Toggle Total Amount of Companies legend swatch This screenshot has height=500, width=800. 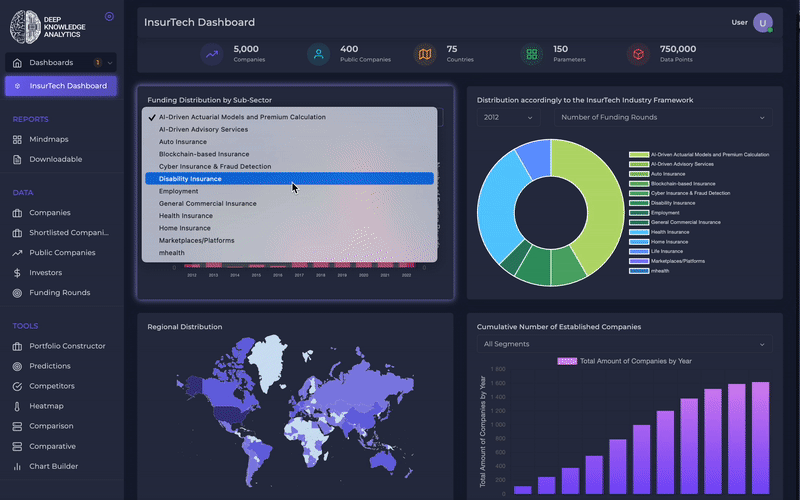click(x=567, y=361)
